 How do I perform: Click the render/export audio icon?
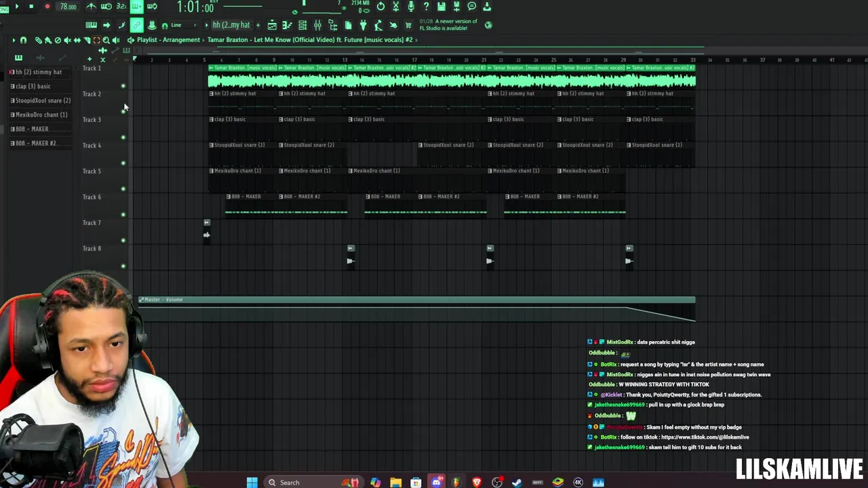click(456, 6)
